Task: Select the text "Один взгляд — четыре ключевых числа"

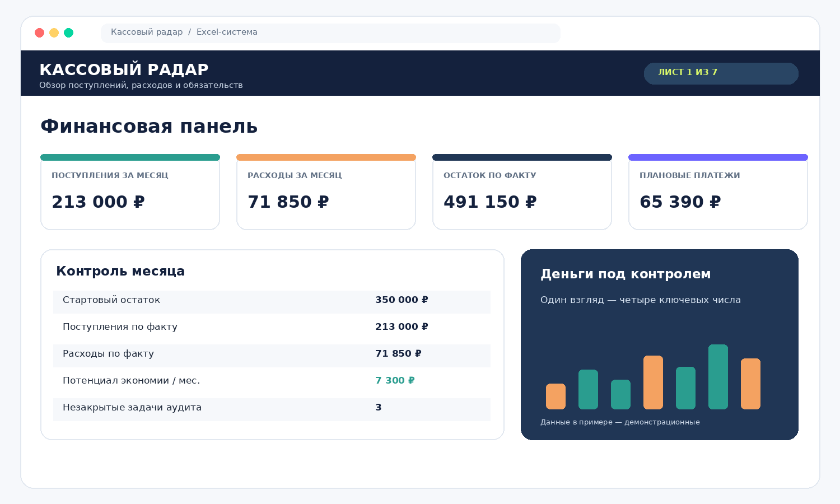Action: [641, 300]
